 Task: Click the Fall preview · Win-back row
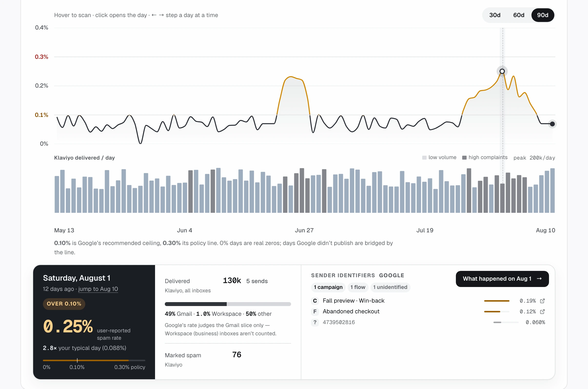pos(428,301)
